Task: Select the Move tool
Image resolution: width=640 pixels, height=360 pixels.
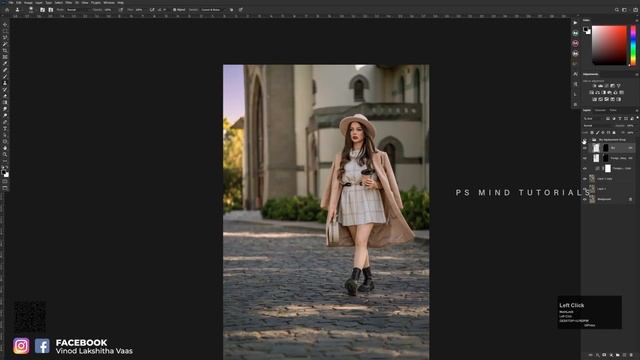Action: pyautogui.click(x=5, y=24)
